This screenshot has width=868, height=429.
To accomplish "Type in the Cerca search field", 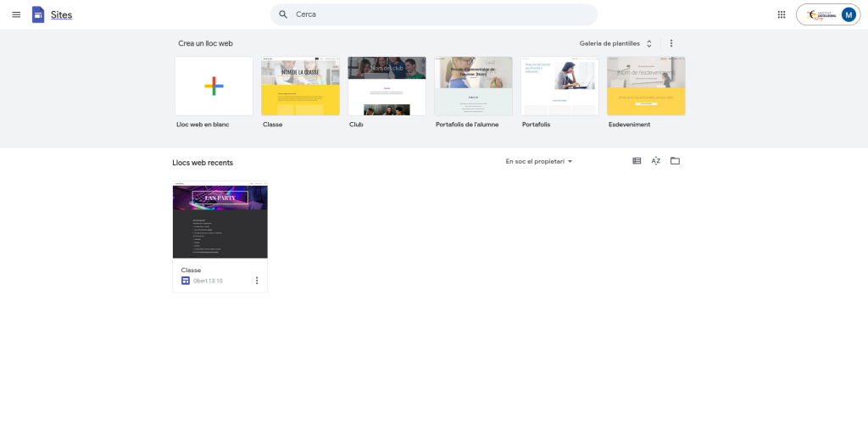I will point(441,14).
